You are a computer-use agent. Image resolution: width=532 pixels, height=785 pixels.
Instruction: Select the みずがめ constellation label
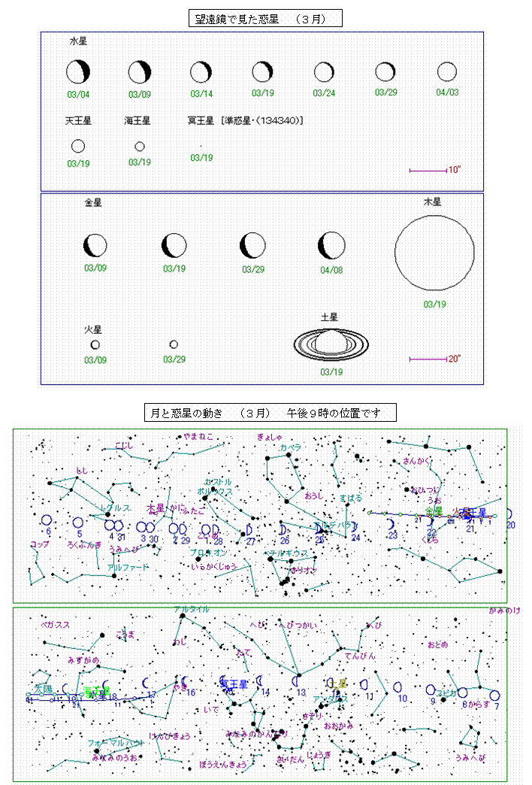click(83, 660)
